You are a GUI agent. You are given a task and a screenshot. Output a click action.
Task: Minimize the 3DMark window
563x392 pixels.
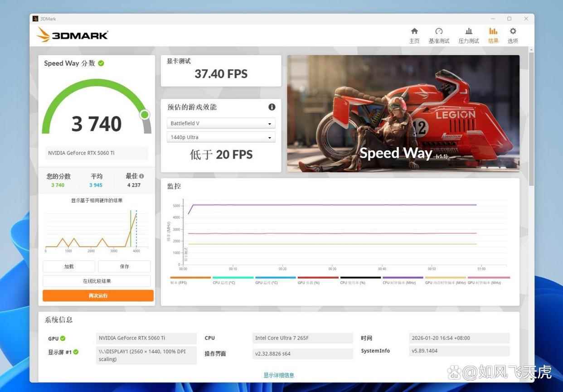493,19
